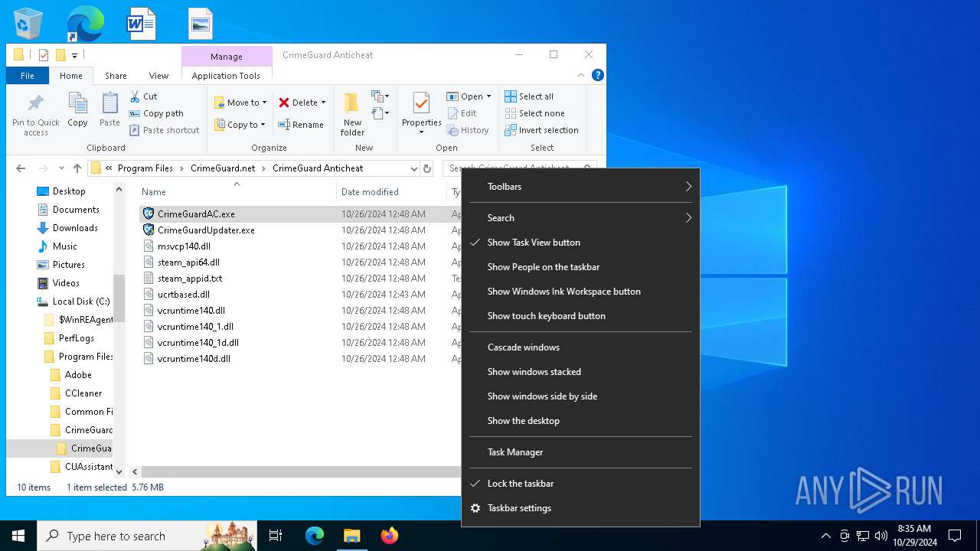Toggle Show Task View button option
This screenshot has width=980, height=551.
click(x=580, y=243)
